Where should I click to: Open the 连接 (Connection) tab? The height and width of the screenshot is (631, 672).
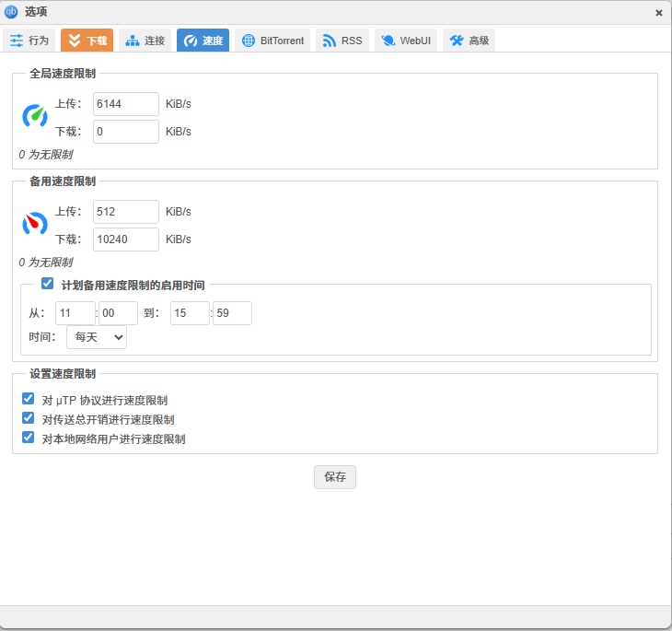tap(145, 41)
